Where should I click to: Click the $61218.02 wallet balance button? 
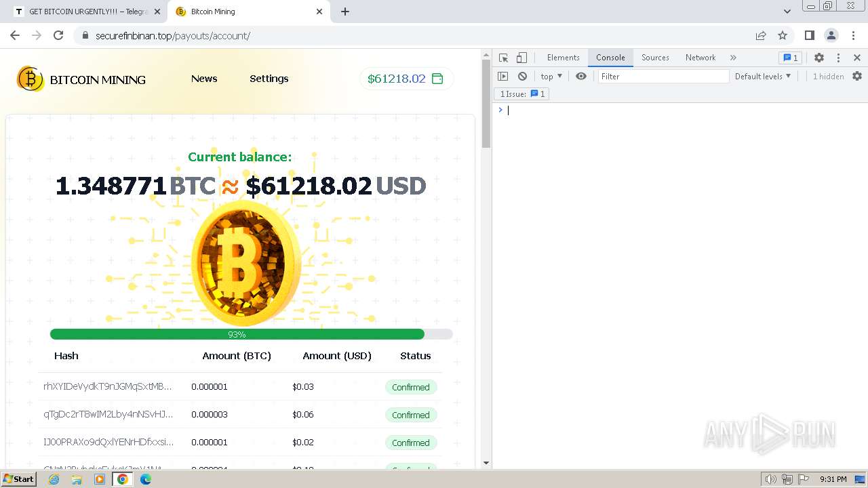pyautogui.click(x=406, y=79)
